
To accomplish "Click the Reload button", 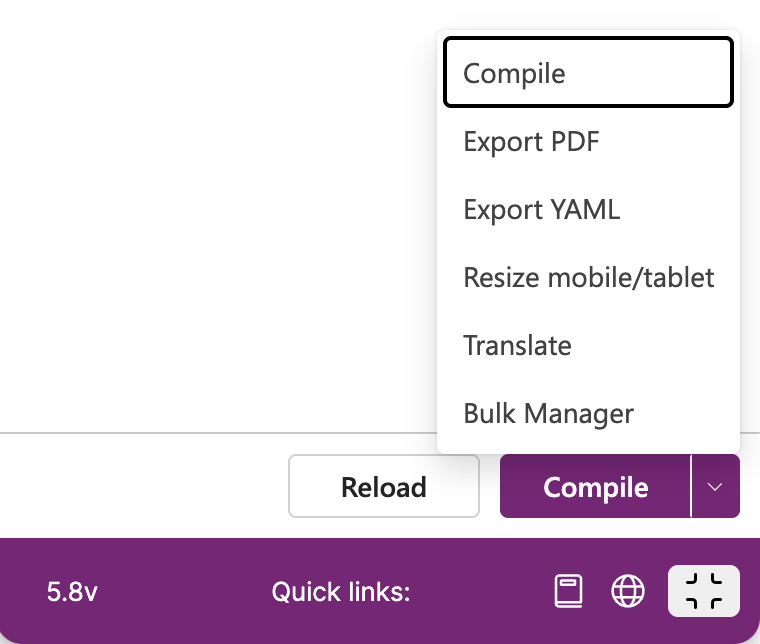I will click(384, 487).
